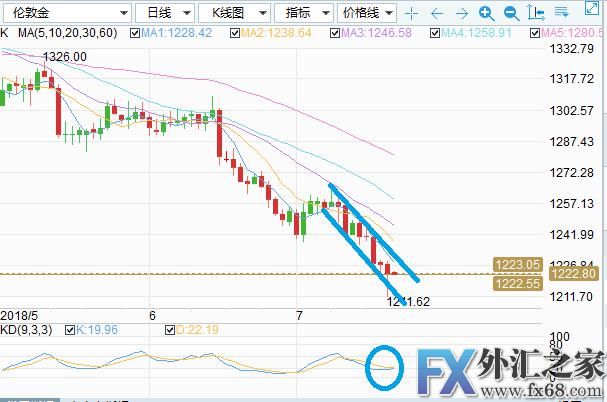
Task: Expand the 价格线 dropdown
Action: click(367, 13)
